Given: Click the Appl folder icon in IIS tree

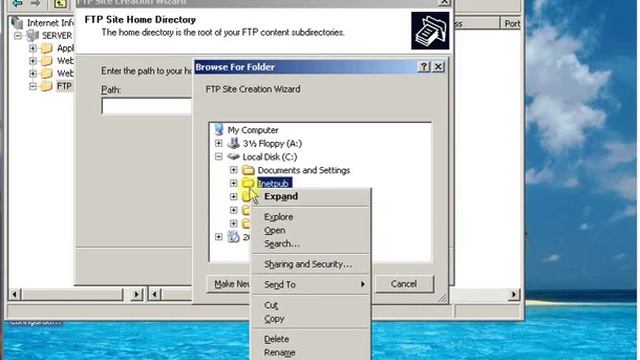Looking at the screenshot, I should tap(47, 48).
